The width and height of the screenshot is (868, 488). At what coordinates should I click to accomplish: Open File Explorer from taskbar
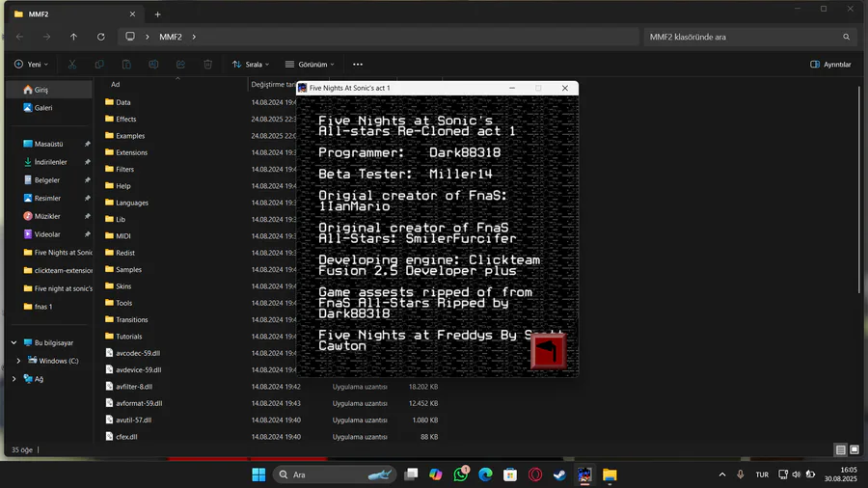[x=610, y=474]
